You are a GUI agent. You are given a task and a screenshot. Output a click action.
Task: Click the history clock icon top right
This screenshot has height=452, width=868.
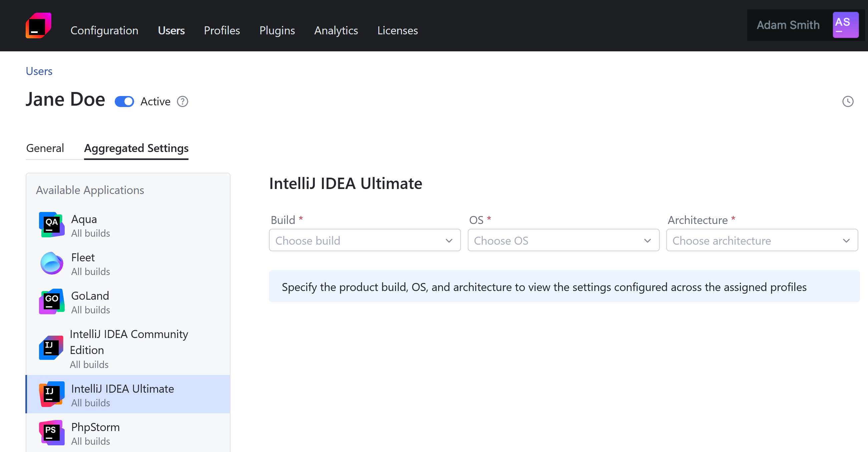[x=847, y=101]
